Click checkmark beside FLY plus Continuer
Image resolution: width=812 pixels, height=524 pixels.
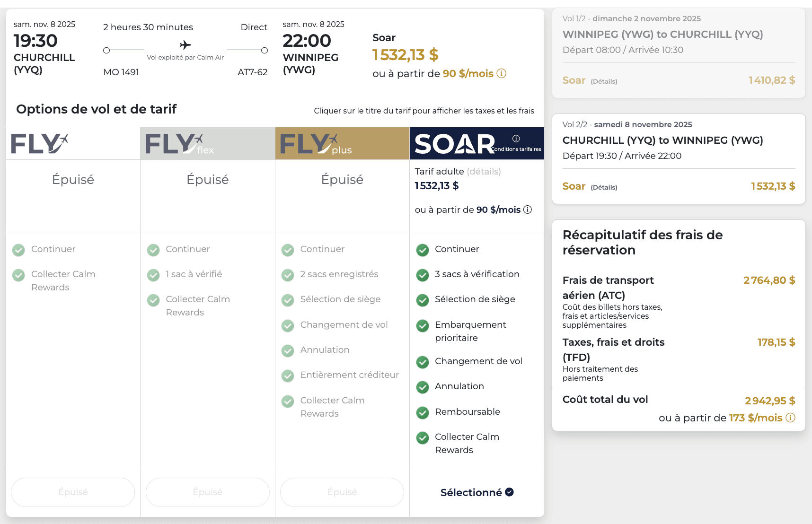[288, 250]
